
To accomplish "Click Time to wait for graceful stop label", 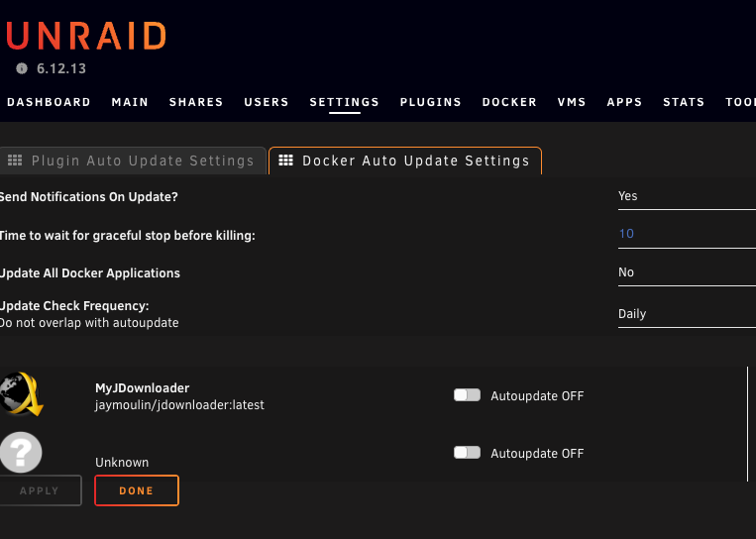I will click(x=127, y=235).
